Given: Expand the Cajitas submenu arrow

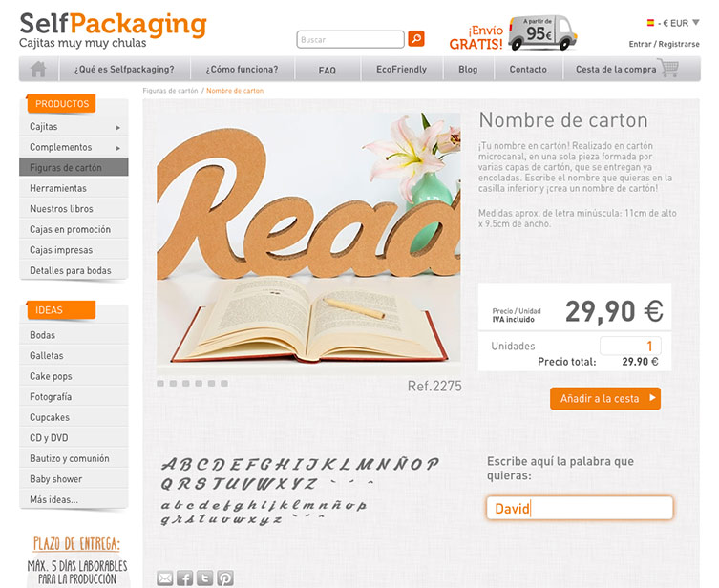Looking at the screenshot, I should click(117, 127).
